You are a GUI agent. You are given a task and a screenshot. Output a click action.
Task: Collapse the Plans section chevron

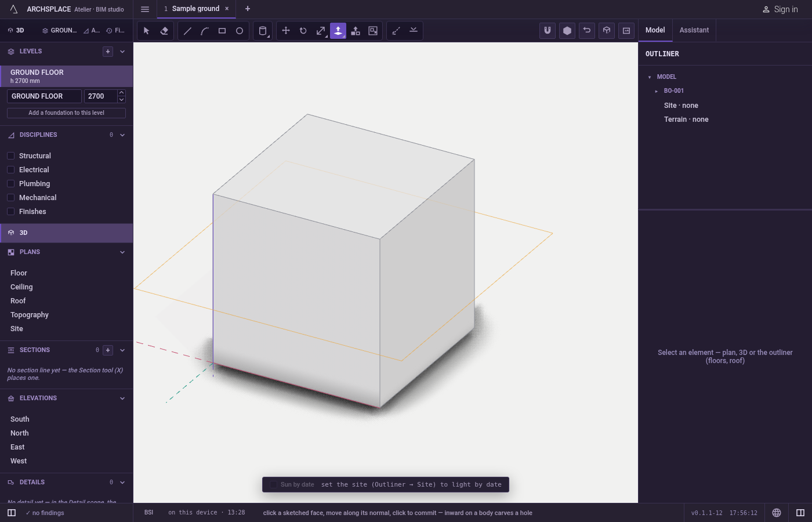coord(122,252)
